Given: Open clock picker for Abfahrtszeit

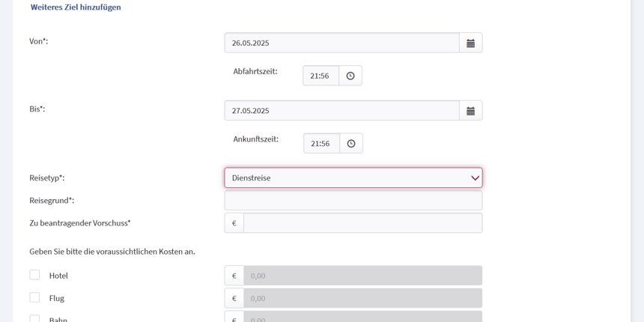Looking at the screenshot, I should (x=350, y=76).
